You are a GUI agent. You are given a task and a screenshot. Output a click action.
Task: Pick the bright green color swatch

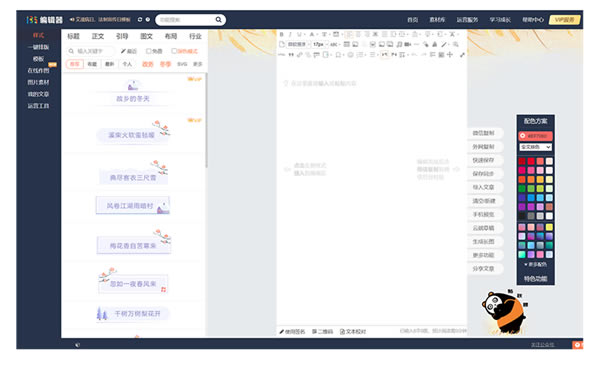pyautogui.click(x=531, y=188)
